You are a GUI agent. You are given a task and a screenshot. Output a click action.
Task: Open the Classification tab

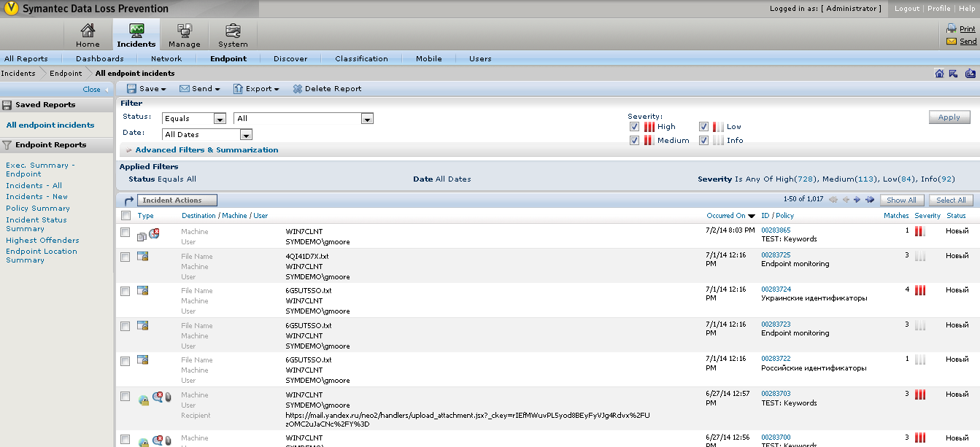point(361,58)
